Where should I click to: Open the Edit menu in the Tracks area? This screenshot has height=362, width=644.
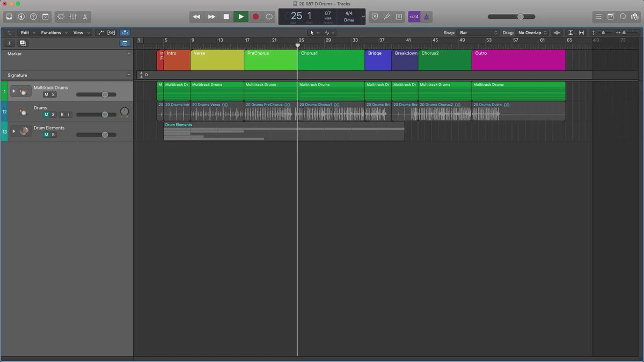[27, 33]
